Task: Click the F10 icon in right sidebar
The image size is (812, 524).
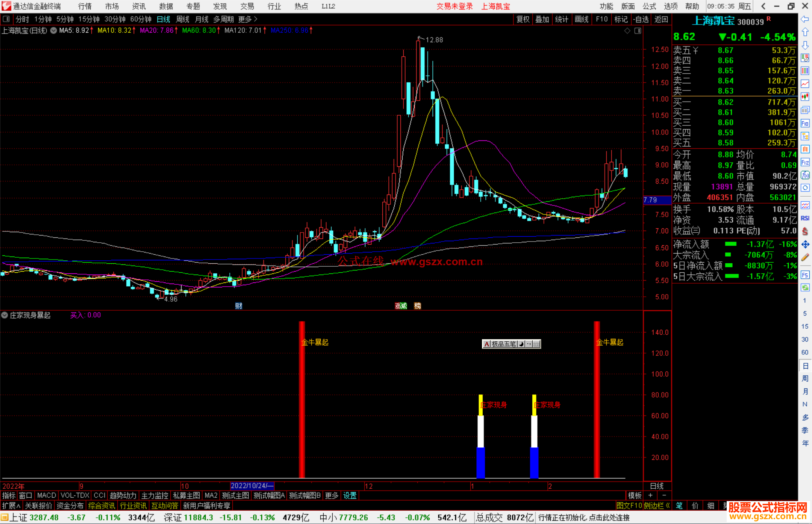Action: pyautogui.click(x=805, y=123)
